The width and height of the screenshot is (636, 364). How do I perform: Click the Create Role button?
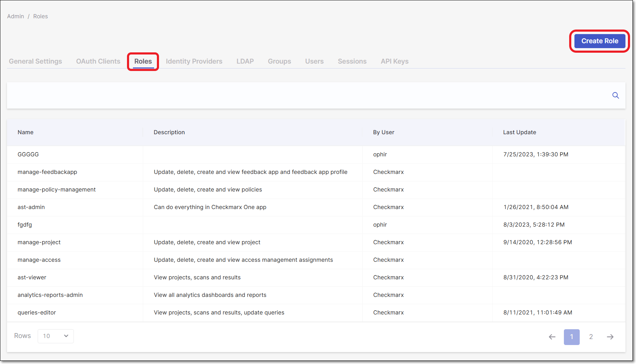(x=600, y=41)
